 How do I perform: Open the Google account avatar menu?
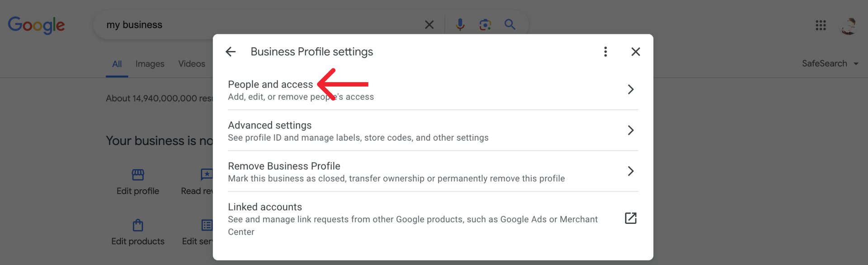[848, 26]
